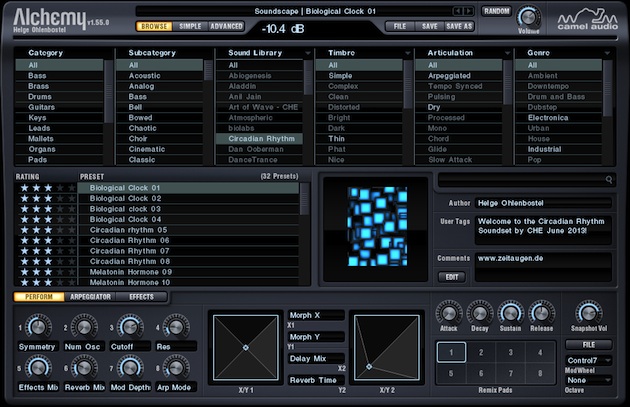Open the Timbre column dropdown arrow

[x=407, y=53]
